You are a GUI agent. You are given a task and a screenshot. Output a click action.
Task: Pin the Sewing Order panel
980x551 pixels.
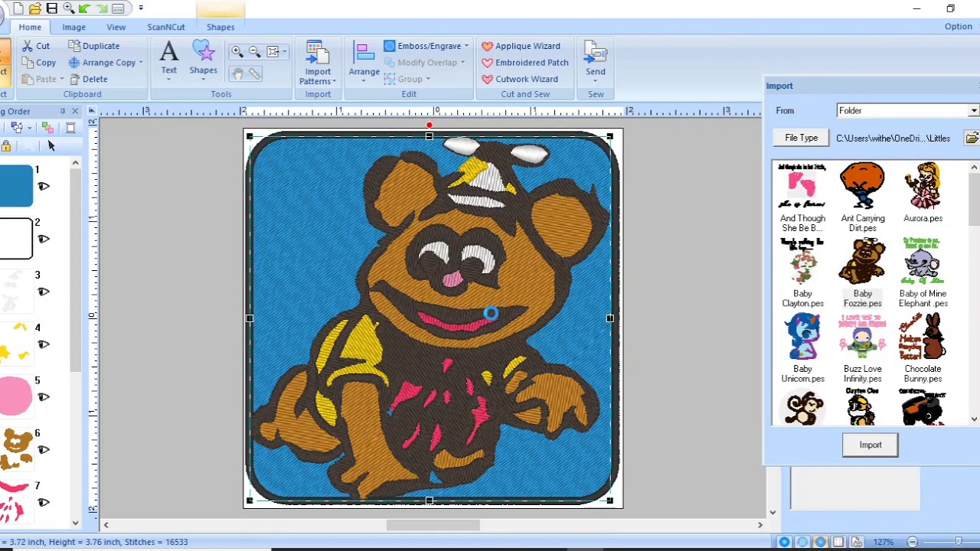coord(63,112)
